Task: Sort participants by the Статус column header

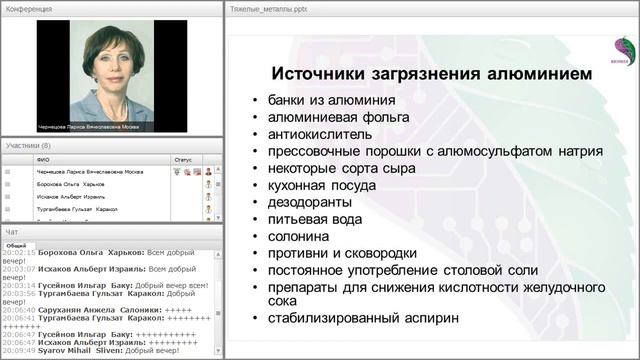Action: 187,160
